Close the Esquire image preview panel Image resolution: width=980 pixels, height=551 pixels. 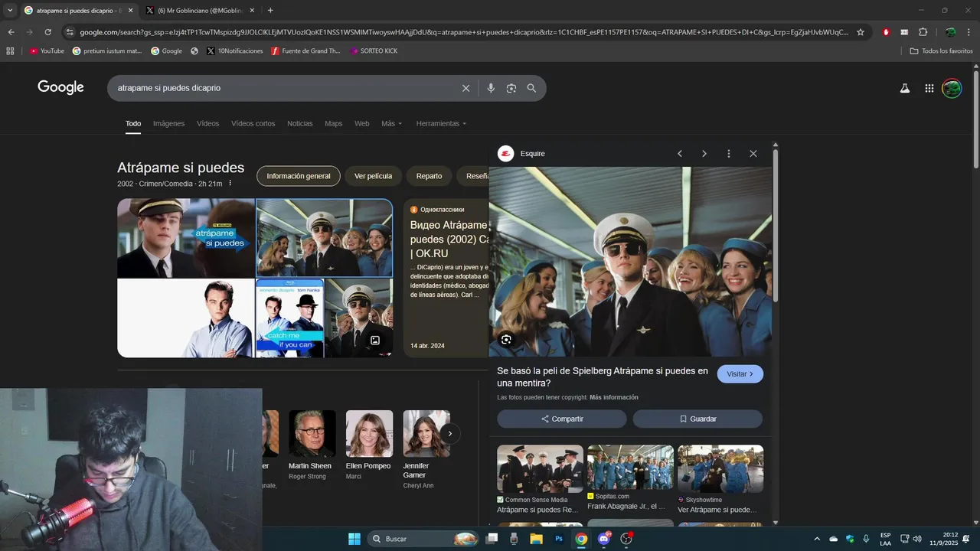tap(753, 154)
